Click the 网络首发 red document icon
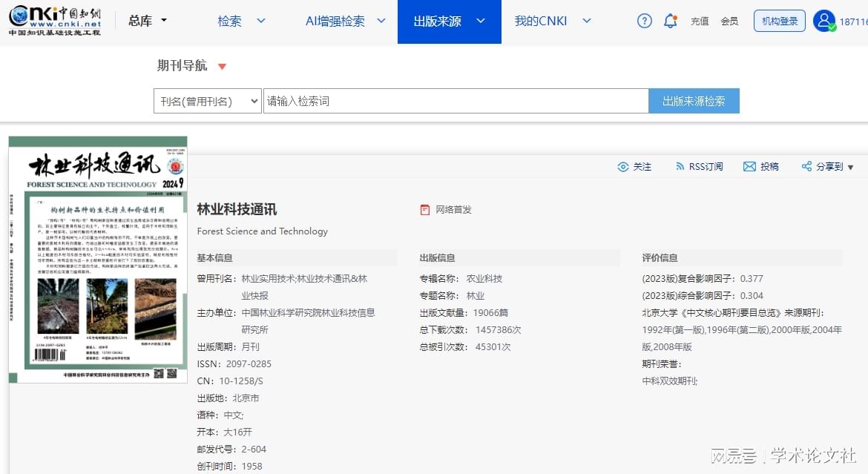The image size is (868, 474). tap(425, 210)
